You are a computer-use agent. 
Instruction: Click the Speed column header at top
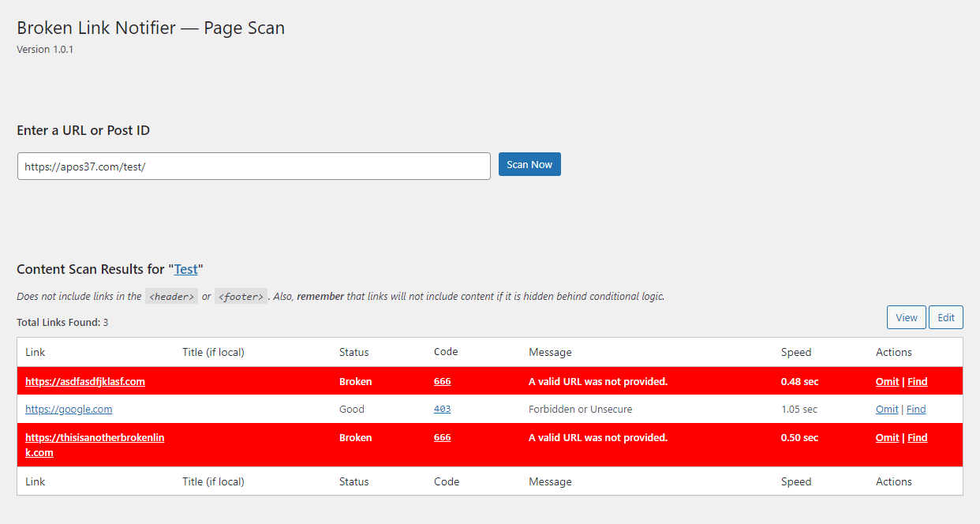pyautogui.click(x=795, y=352)
